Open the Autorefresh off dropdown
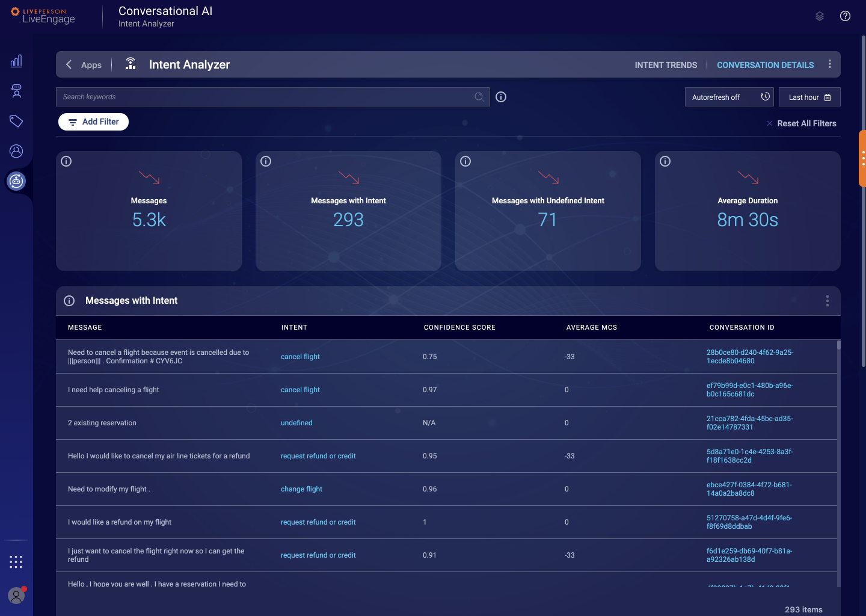 tap(729, 97)
